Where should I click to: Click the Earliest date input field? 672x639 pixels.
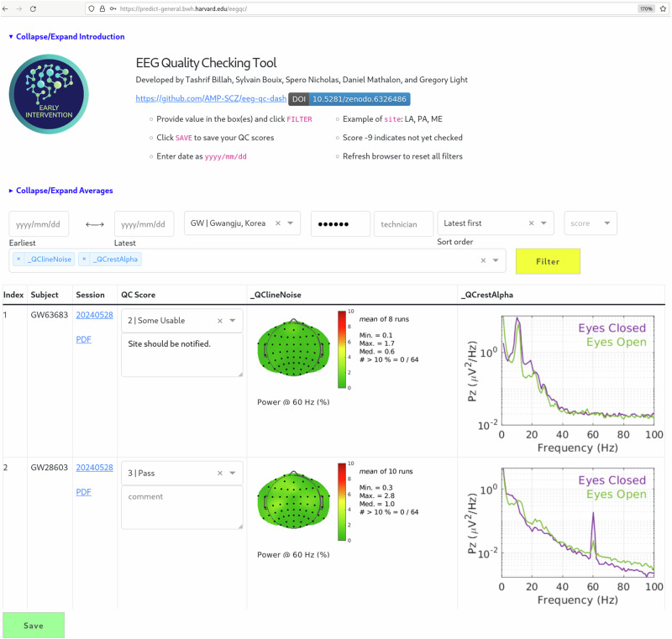(x=39, y=224)
